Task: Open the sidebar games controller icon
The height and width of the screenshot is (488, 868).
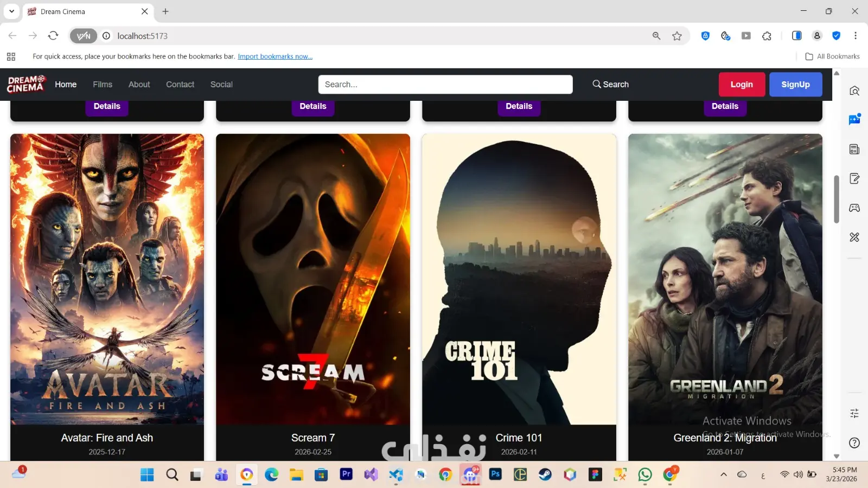Action: (x=854, y=208)
